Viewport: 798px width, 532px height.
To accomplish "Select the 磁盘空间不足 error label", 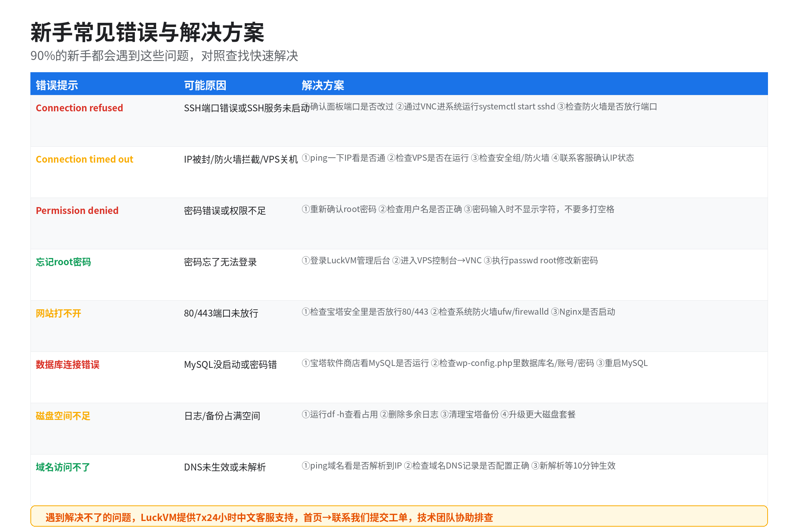I will [x=63, y=416].
